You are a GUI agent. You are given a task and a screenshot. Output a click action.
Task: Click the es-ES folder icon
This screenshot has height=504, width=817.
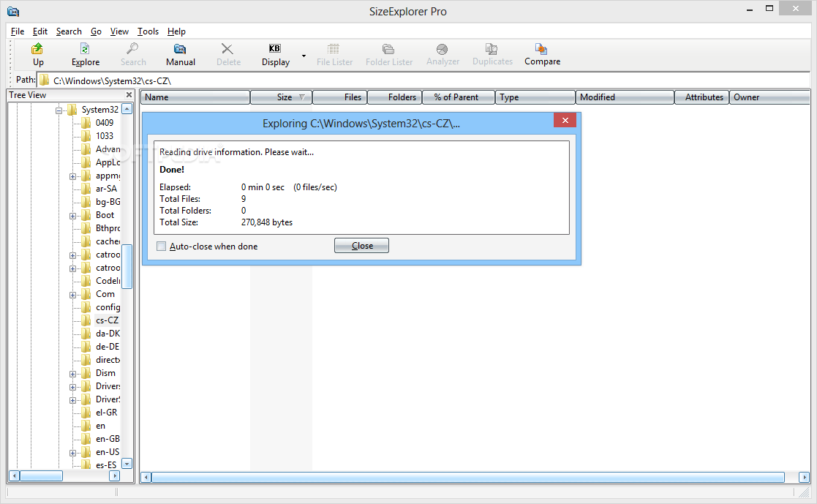(86, 465)
